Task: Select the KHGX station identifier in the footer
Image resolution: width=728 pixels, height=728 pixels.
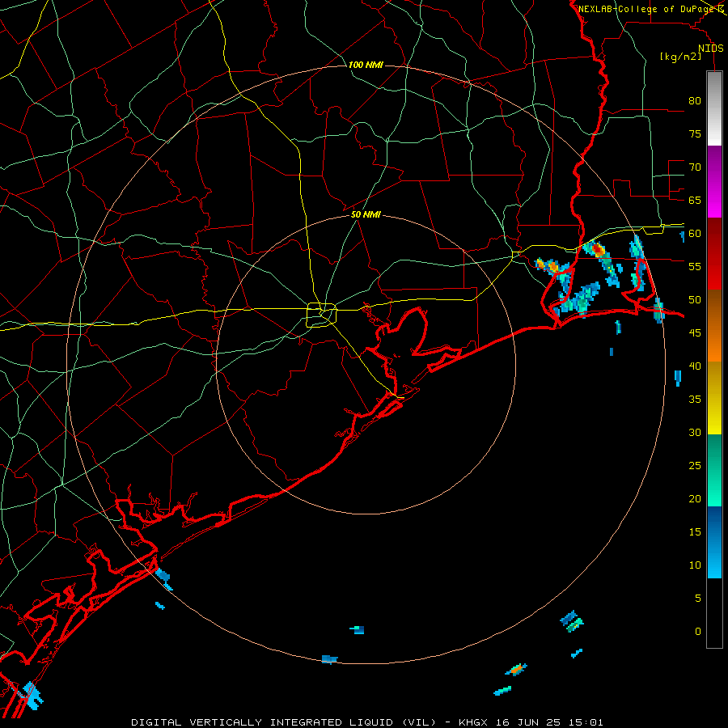Action: coord(474,722)
